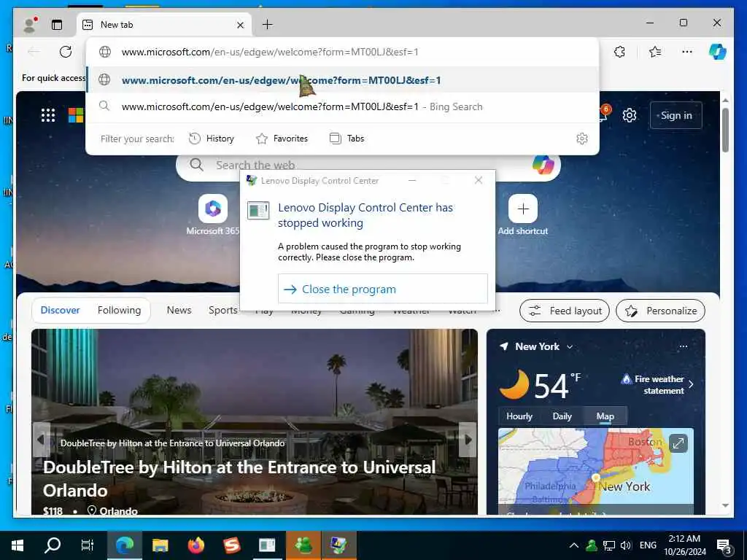
Task: Open the page settings gear icon
Action: [x=630, y=115]
